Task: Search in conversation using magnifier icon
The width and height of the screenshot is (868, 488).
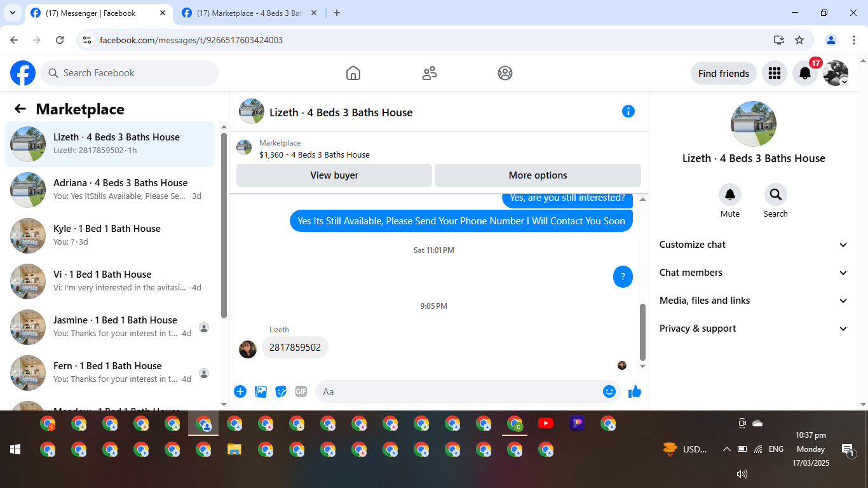Action: tap(776, 194)
